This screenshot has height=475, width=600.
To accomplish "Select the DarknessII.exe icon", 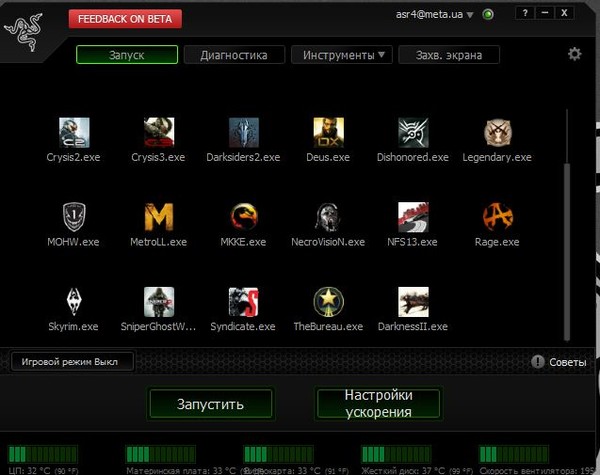I will [x=413, y=302].
